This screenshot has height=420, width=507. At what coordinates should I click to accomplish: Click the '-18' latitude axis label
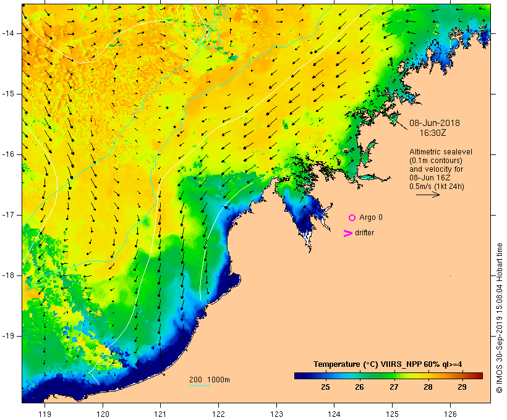(x=8, y=275)
